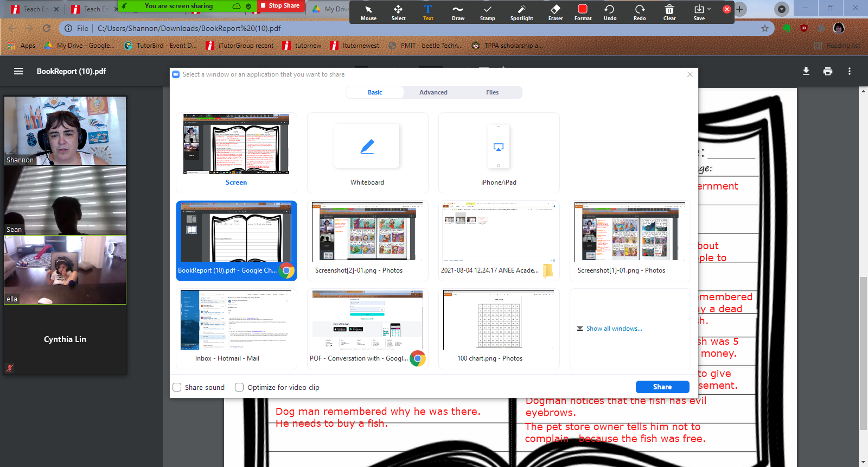
Task: Expand the Save options arrow
Action: 709,9
